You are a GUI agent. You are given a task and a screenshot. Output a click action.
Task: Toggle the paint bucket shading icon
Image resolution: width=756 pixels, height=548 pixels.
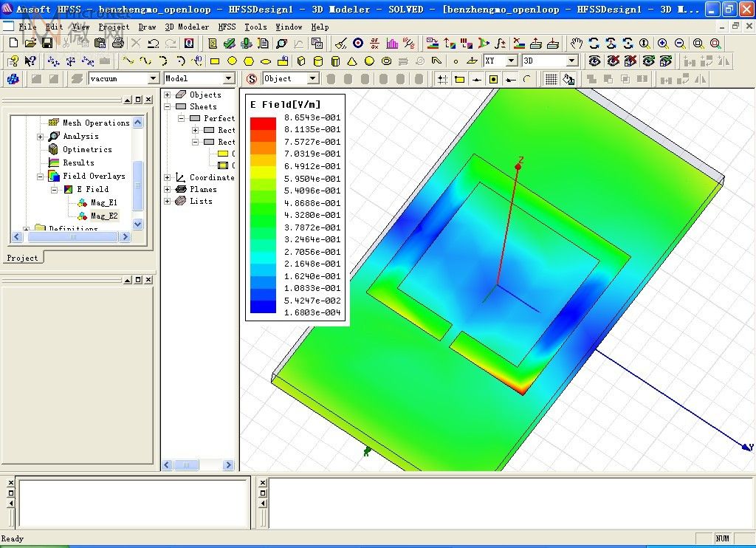click(568, 79)
